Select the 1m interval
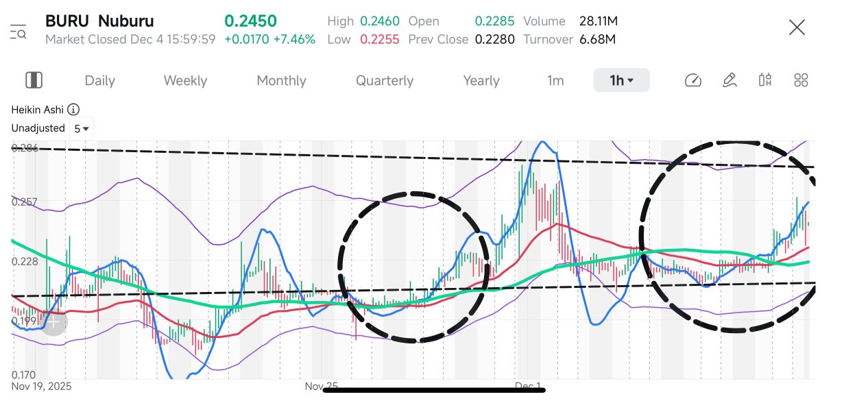The height and width of the screenshot is (401, 868). click(x=555, y=81)
